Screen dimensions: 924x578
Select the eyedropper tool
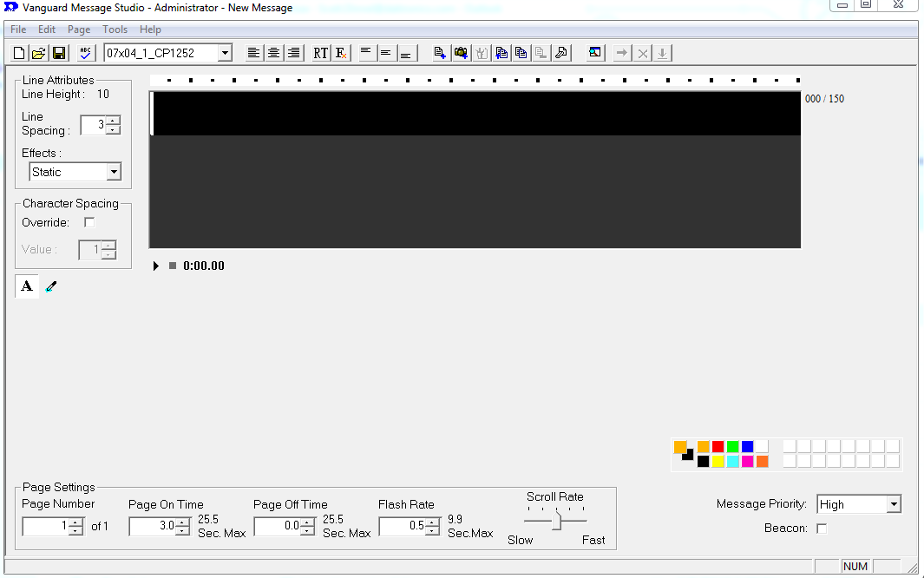point(51,286)
